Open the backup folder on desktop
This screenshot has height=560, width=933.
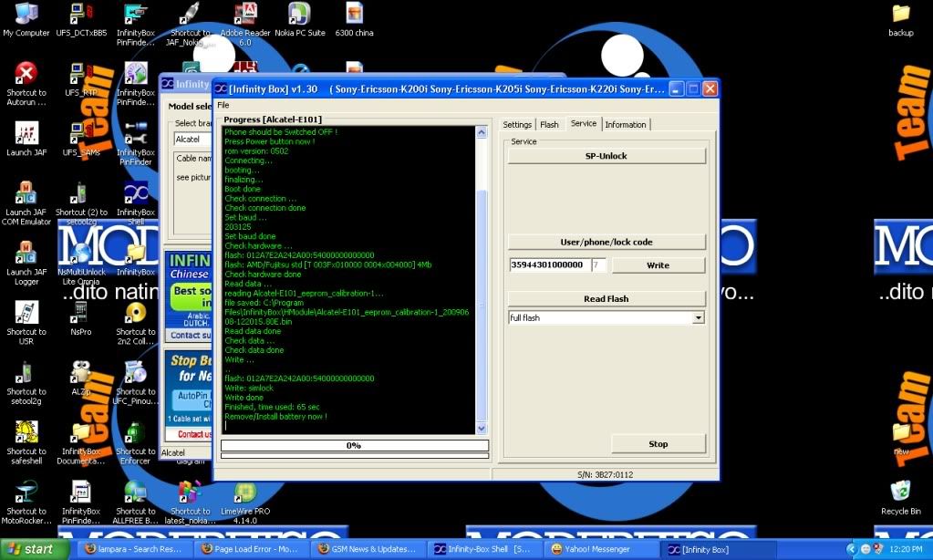[900, 16]
